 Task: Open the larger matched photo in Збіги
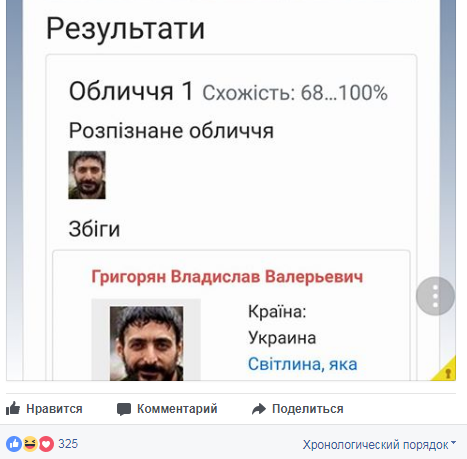tap(146, 343)
